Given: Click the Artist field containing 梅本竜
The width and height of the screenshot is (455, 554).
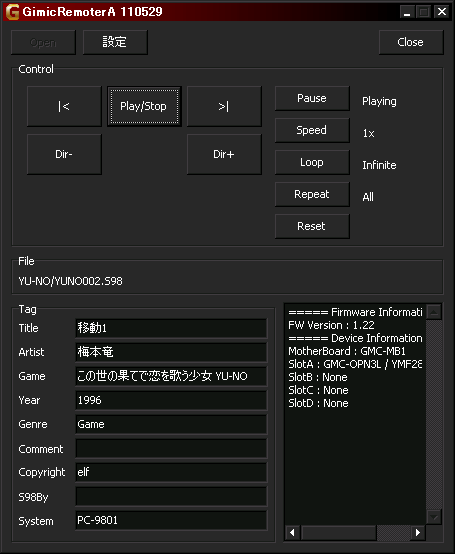Looking at the screenshot, I should click(x=171, y=352).
